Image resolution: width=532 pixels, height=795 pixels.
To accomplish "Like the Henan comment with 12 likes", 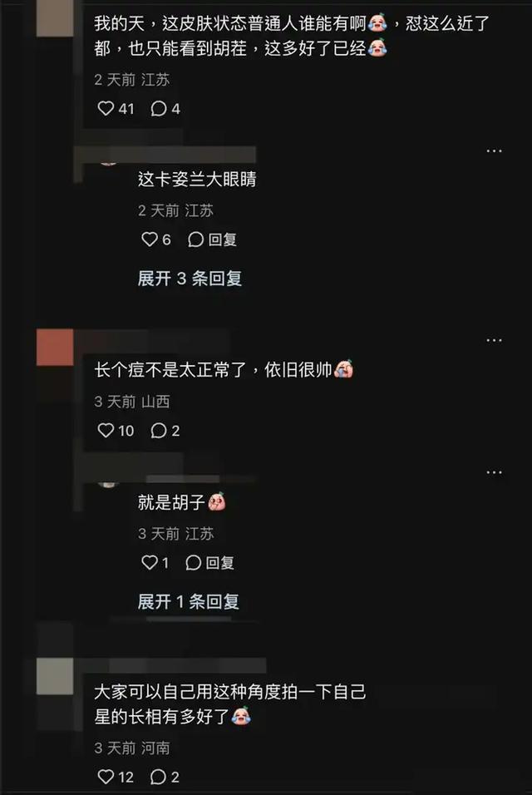I will pos(115,777).
